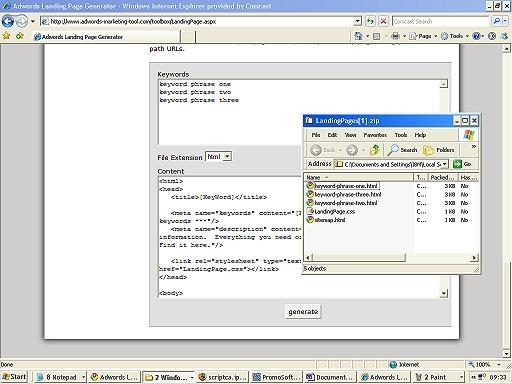The image size is (512, 384).
Task: Select LandingPage.css file
Action: (331, 211)
